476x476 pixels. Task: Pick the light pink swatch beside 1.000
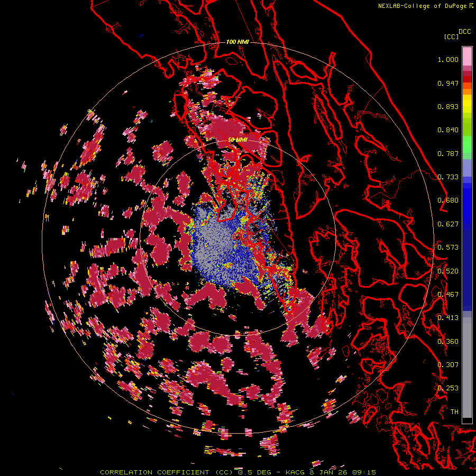pyautogui.click(x=467, y=56)
